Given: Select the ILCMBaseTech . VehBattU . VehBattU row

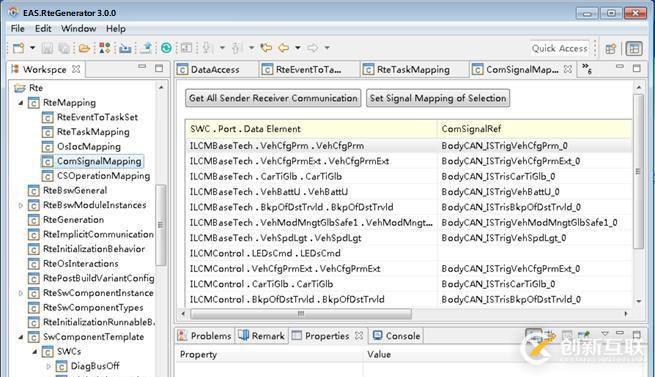Looking at the screenshot, I should point(409,192).
